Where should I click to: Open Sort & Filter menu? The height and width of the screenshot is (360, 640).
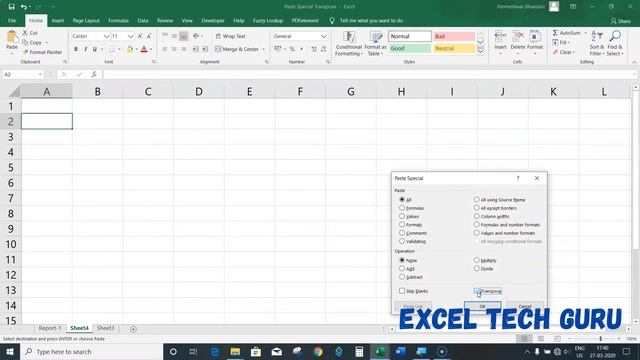[596, 43]
